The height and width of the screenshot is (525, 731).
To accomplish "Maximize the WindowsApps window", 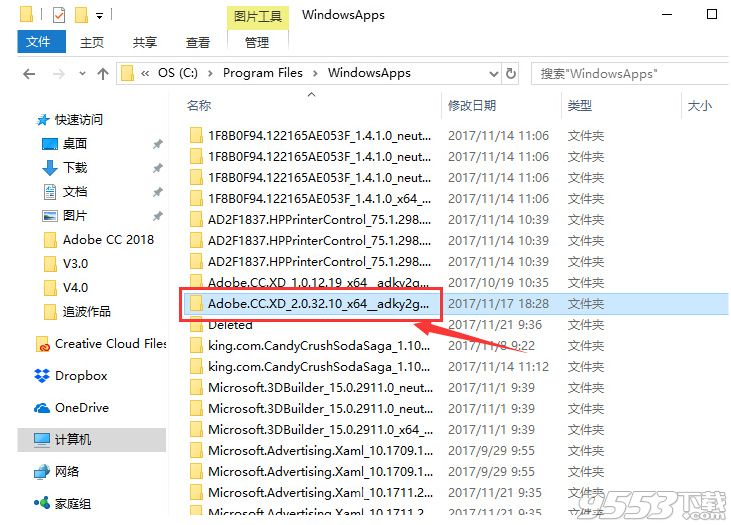I will [712, 14].
